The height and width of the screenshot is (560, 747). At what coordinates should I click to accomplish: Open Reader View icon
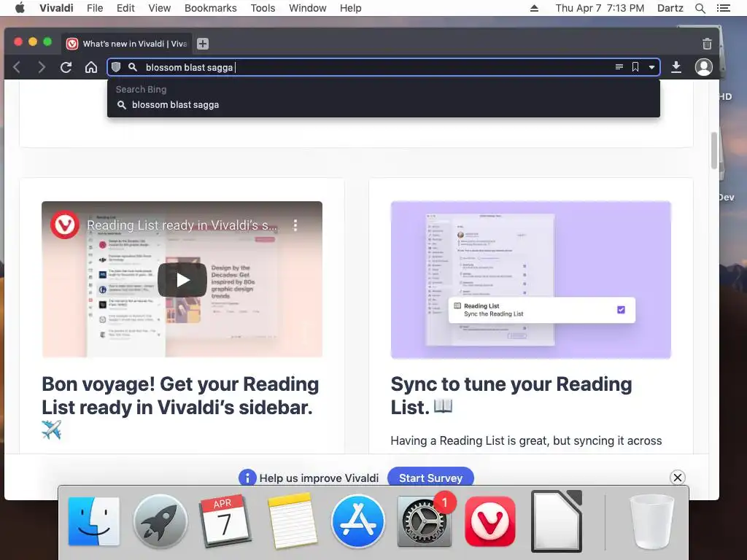(619, 67)
